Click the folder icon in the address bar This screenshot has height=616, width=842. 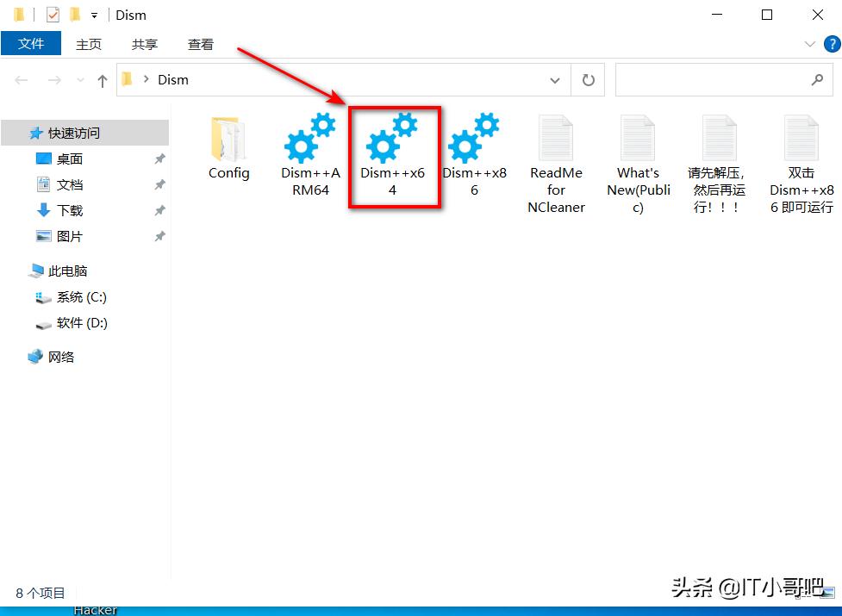(128, 79)
